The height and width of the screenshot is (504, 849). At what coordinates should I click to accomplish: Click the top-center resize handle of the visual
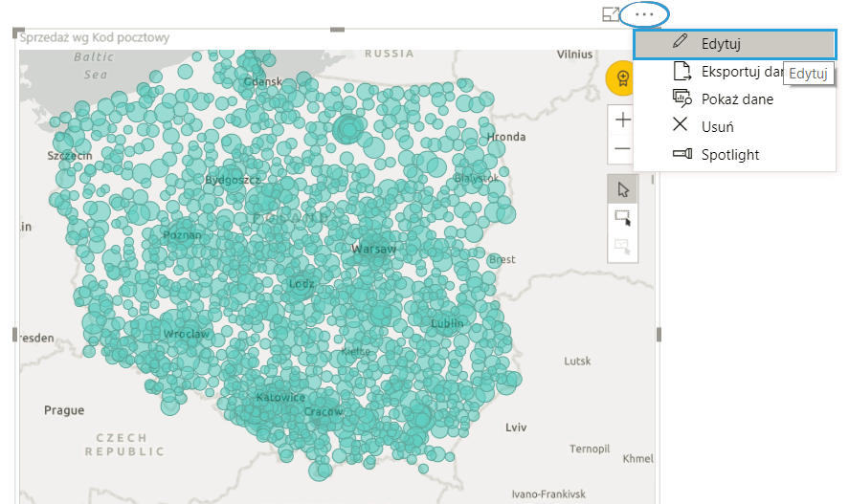tap(337, 31)
